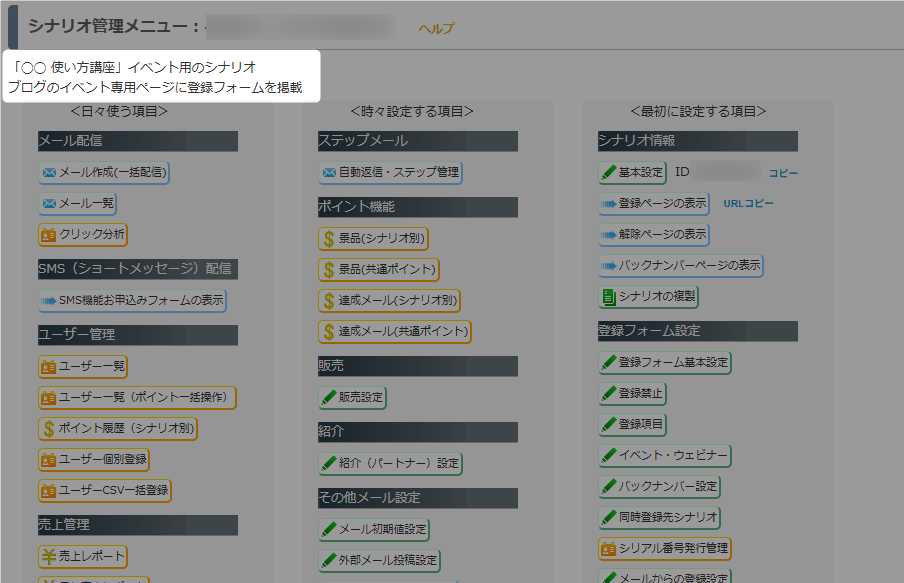Open イベント・ウェビナー settings
Viewport: 904px width, 583px height.
click(664, 456)
